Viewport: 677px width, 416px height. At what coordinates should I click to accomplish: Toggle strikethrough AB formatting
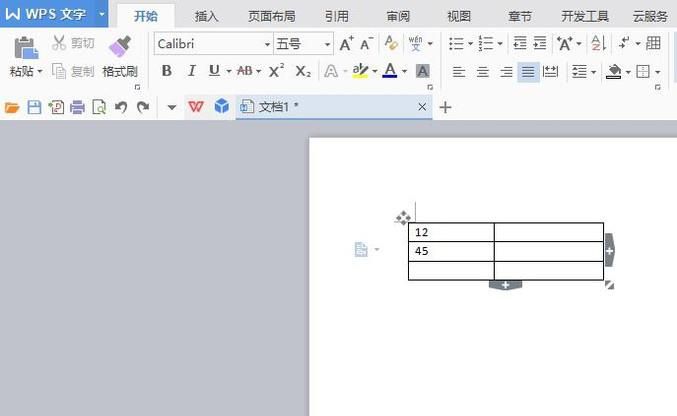coord(245,70)
